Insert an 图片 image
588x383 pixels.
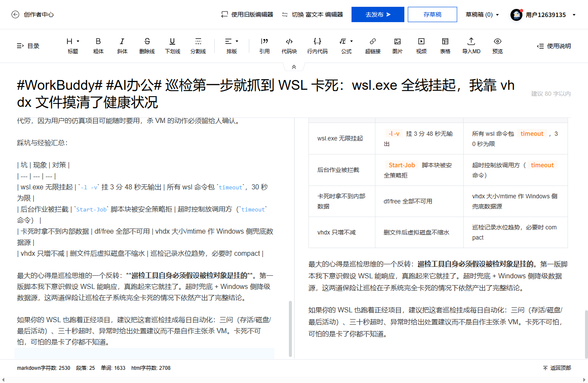pyautogui.click(x=398, y=46)
